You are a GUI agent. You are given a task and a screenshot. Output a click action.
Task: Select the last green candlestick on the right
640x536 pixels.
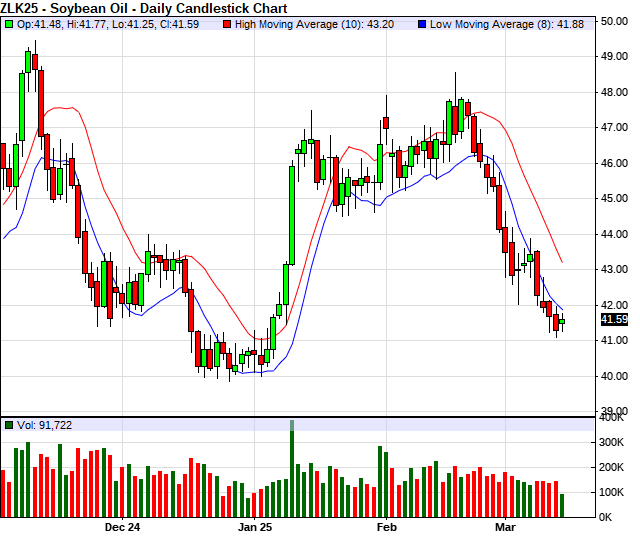click(x=562, y=321)
